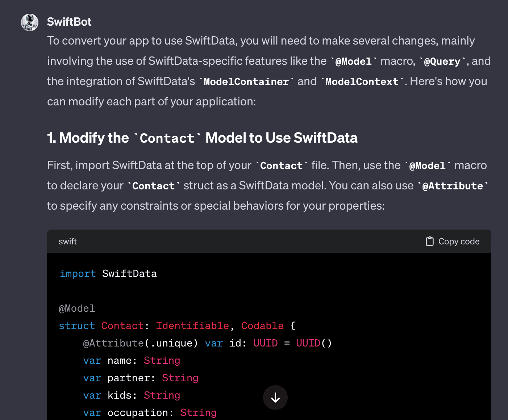508x420 pixels.
Task: Click the inline code "ModelContext"
Action: [x=362, y=81]
